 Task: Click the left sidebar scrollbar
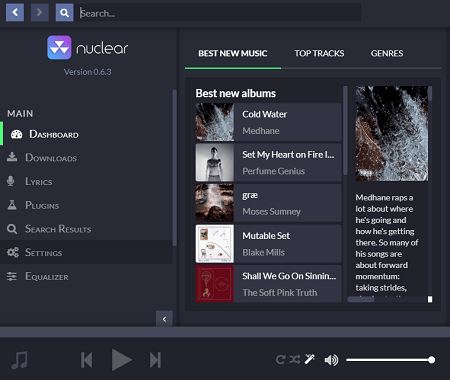coord(174,168)
